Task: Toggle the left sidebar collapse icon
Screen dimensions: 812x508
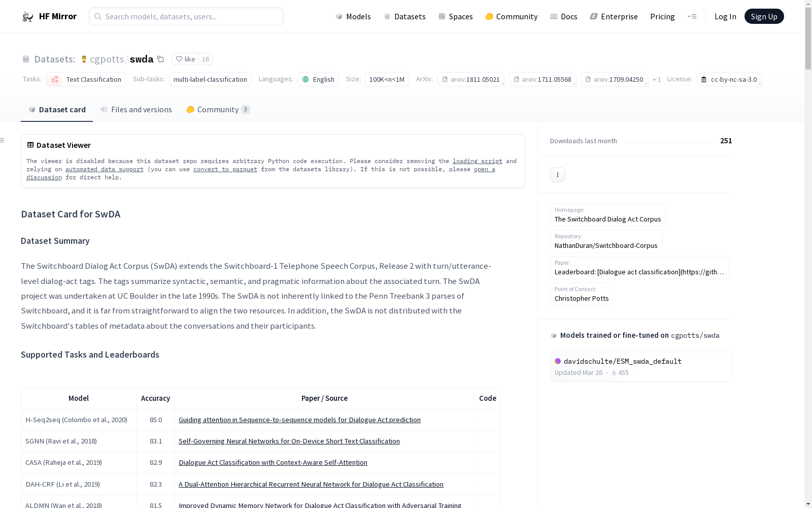Action: pos(3,140)
